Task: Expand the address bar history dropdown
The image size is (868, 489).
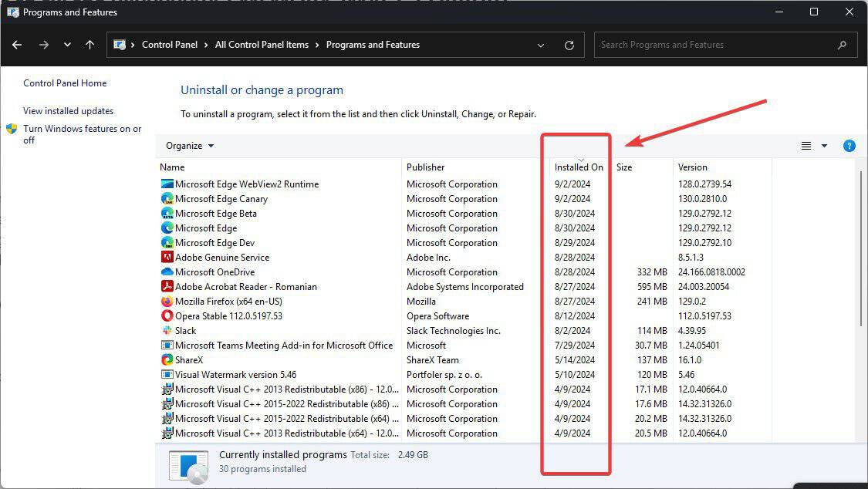Action: click(x=541, y=46)
